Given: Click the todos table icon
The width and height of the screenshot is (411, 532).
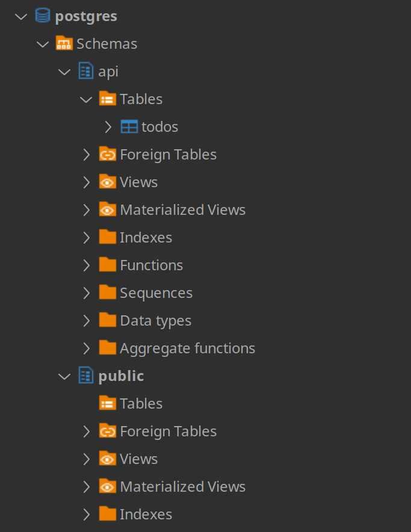Looking at the screenshot, I should point(129,126).
